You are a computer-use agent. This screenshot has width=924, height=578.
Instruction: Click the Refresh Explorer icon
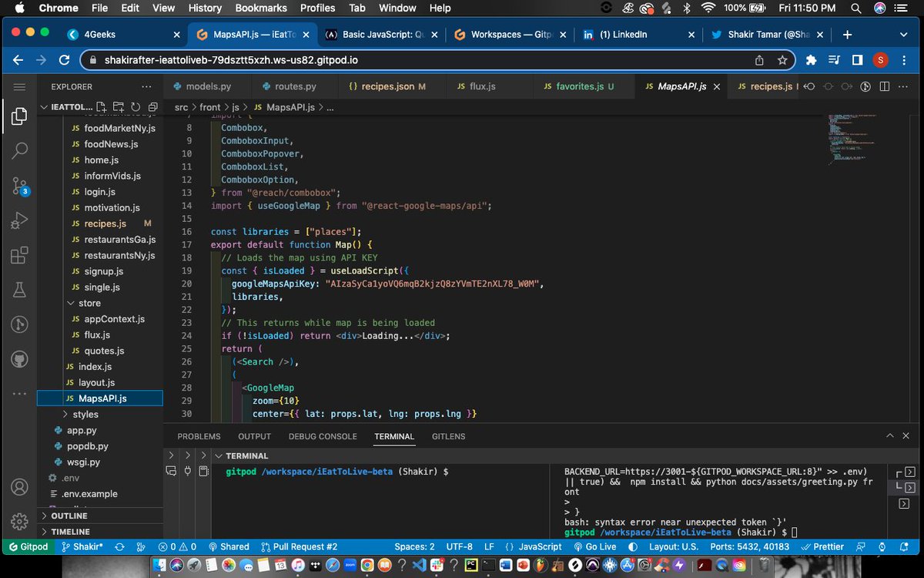pos(136,107)
